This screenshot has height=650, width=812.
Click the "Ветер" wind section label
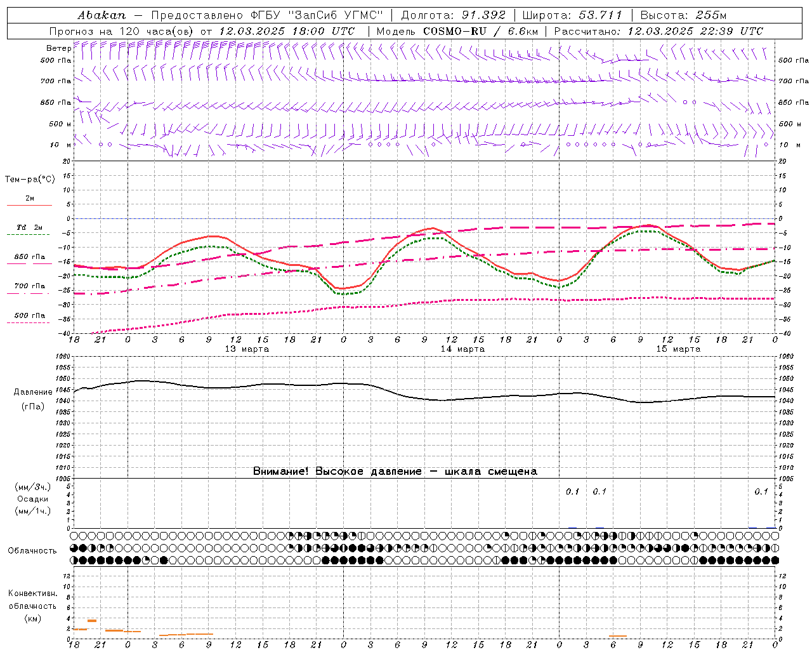pyautogui.click(x=59, y=48)
